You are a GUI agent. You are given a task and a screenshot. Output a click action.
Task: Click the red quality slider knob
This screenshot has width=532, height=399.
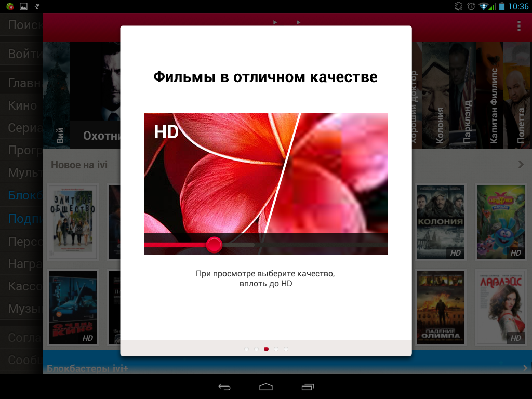point(214,245)
